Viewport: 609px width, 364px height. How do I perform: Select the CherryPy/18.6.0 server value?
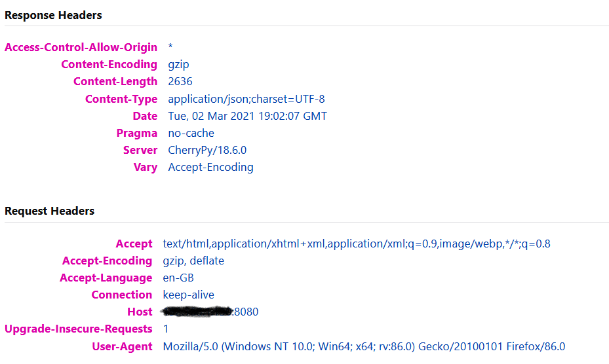tap(207, 150)
